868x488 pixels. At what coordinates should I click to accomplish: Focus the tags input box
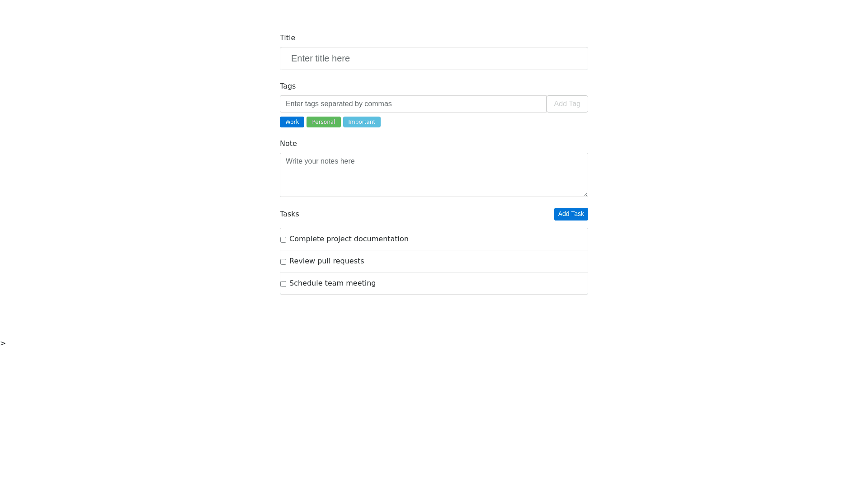(x=413, y=104)
